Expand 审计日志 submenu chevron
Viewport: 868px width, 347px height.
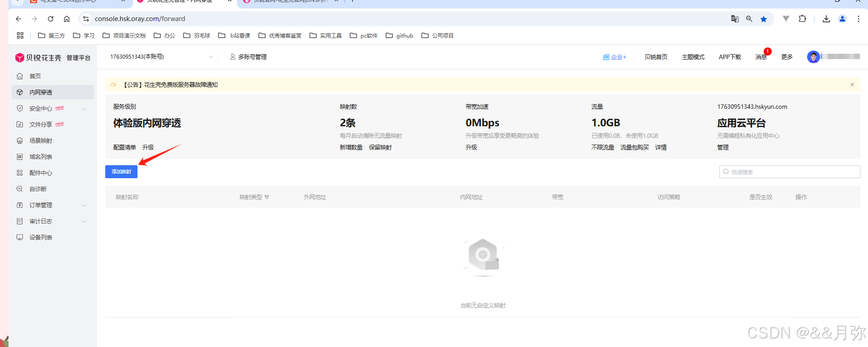pos(83,222)
